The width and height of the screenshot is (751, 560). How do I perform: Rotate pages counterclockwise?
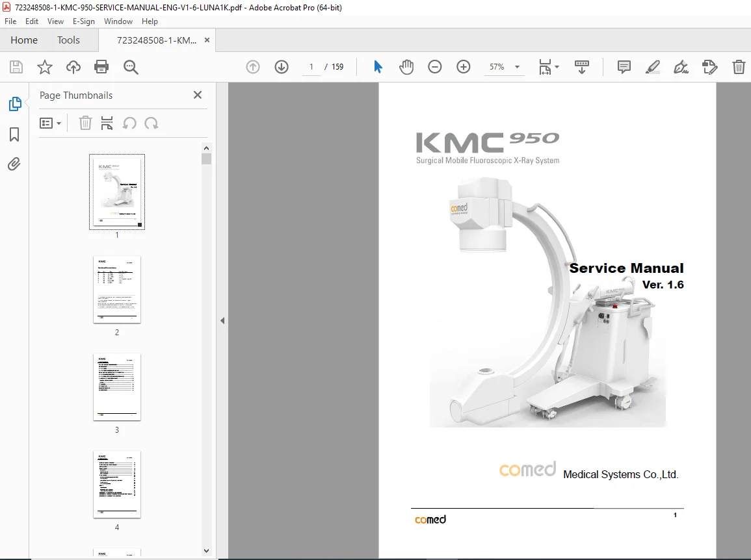[x=129, y=123]
